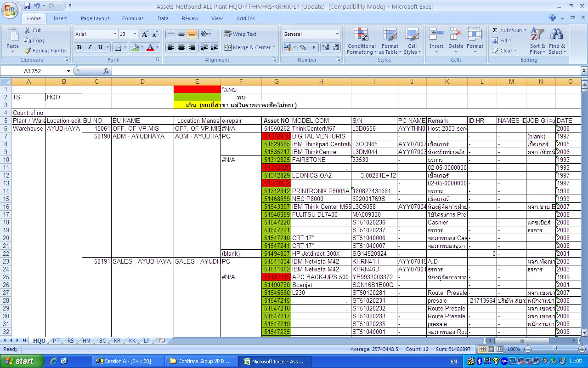Viewport: 588px width, 368px height.
Task: Toggle Align Text Left
Action: [171, 47]
